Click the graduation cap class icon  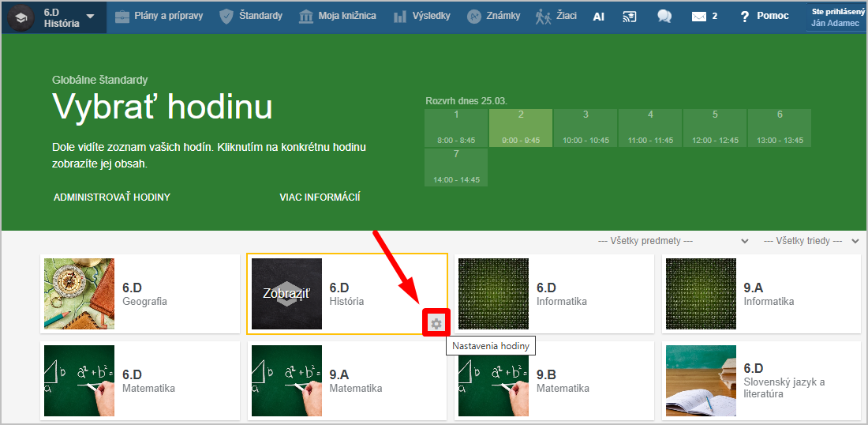21,17
